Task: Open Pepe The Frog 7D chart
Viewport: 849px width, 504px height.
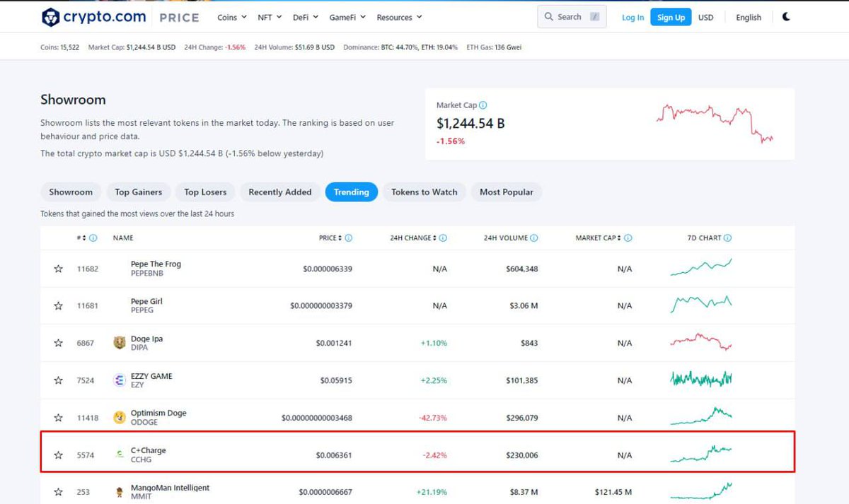Action: (701, 267)
